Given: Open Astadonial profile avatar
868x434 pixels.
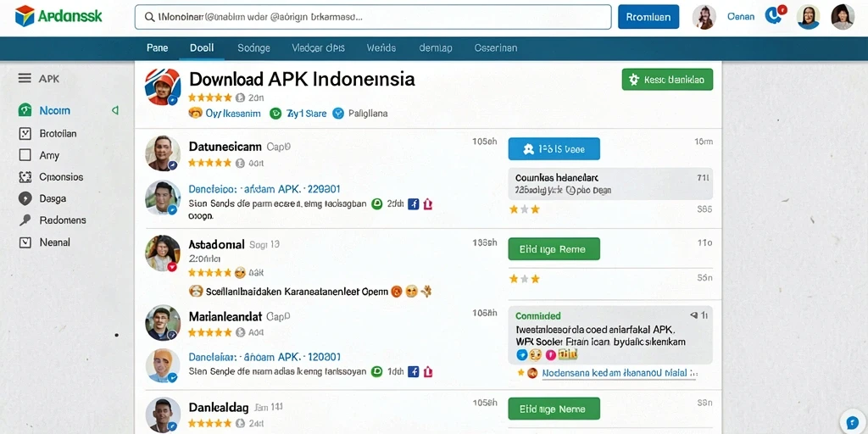Looking at the screenshot, I should pyautogui.click(x=163, y=253).
